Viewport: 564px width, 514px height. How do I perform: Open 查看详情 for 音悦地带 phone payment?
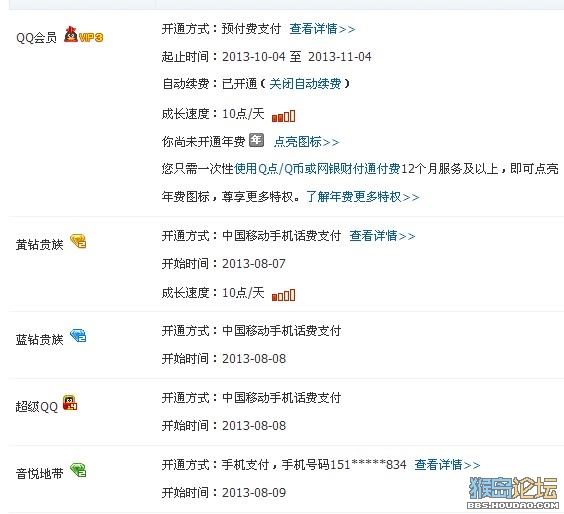(447, 465)
